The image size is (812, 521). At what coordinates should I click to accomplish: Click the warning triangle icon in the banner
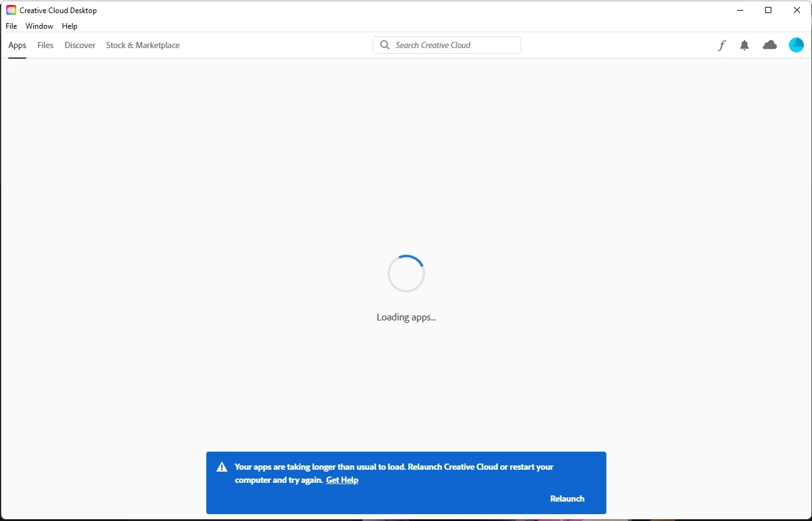[x=221, y=467]
